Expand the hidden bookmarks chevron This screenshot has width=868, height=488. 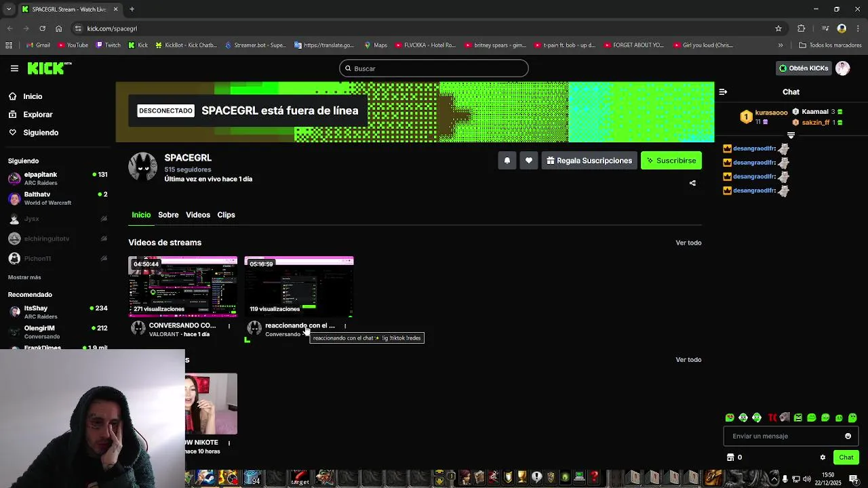(x=781, y=45)
